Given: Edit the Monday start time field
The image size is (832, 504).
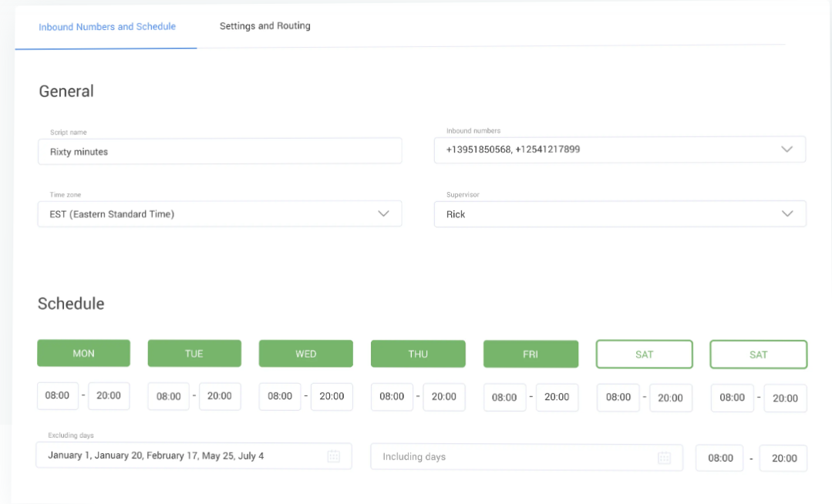Looking at the screenshot, I should coord(58,396).
